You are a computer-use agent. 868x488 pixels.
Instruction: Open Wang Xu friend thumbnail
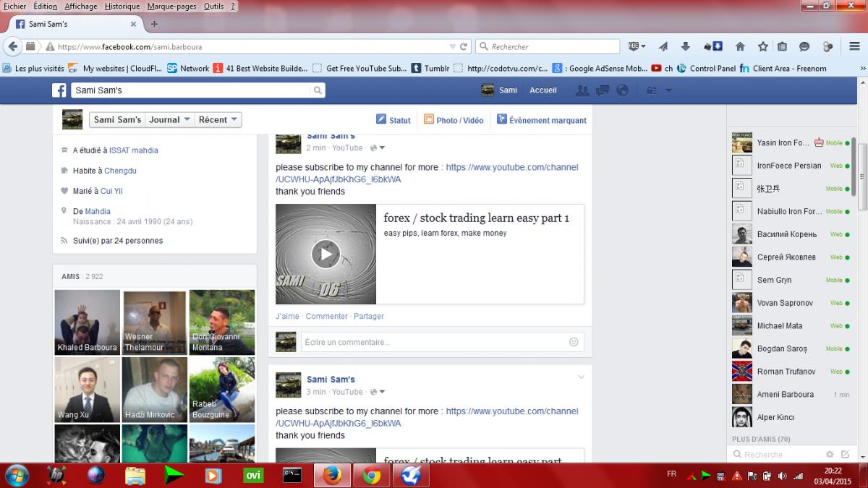[88, 390]
